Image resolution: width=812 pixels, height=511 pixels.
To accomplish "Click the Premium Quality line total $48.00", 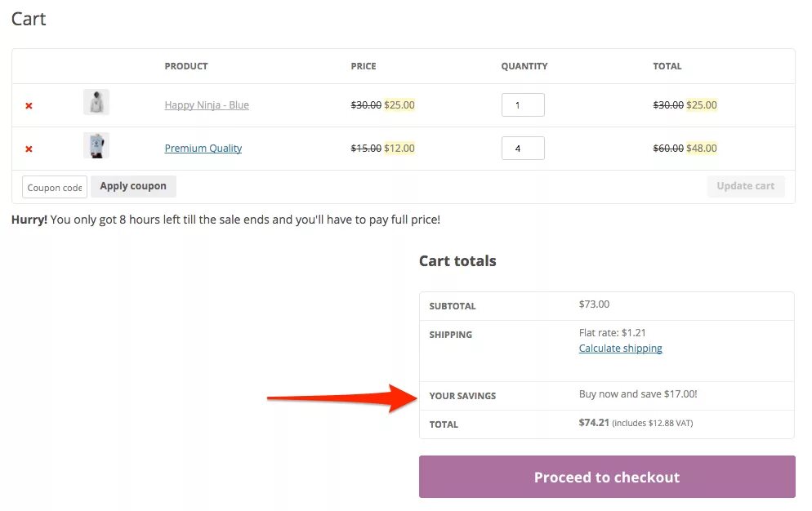I will tap(702, 149).
